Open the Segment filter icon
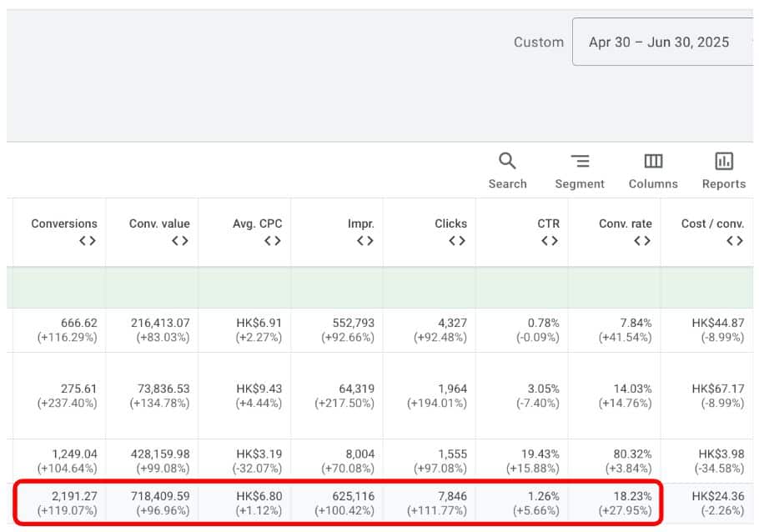Screen dimensions: 759x532 point(580,161)
